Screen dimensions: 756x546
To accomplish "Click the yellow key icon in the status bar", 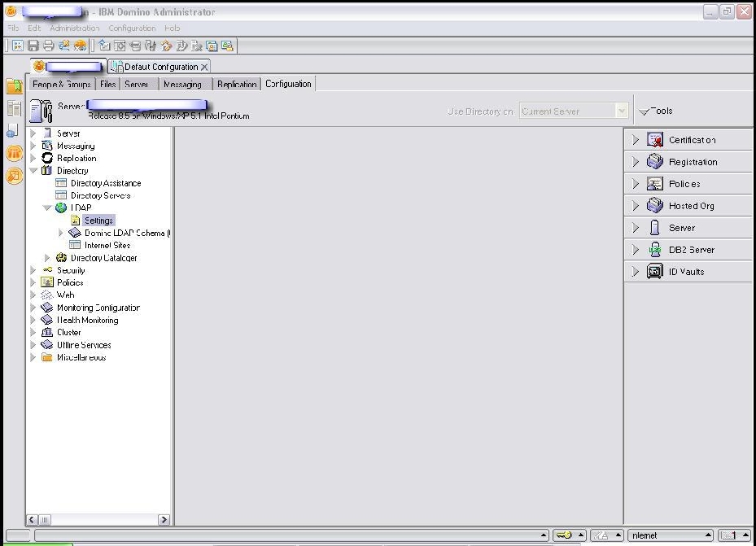I will click(564, 535).
